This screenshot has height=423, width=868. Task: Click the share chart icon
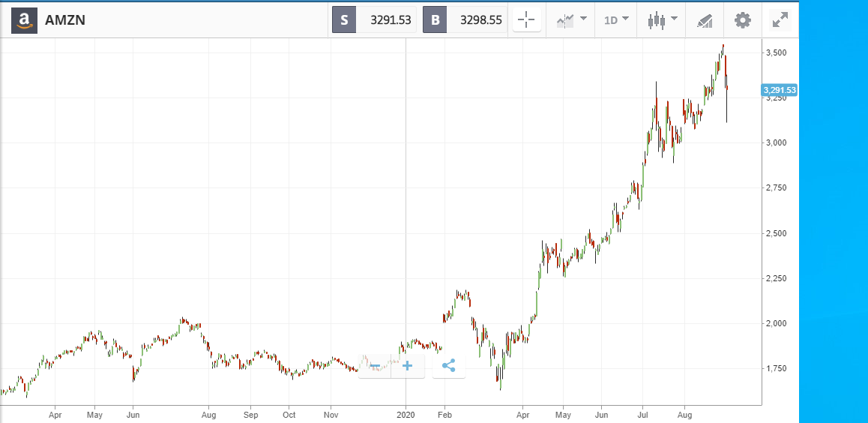pos(448,366)
